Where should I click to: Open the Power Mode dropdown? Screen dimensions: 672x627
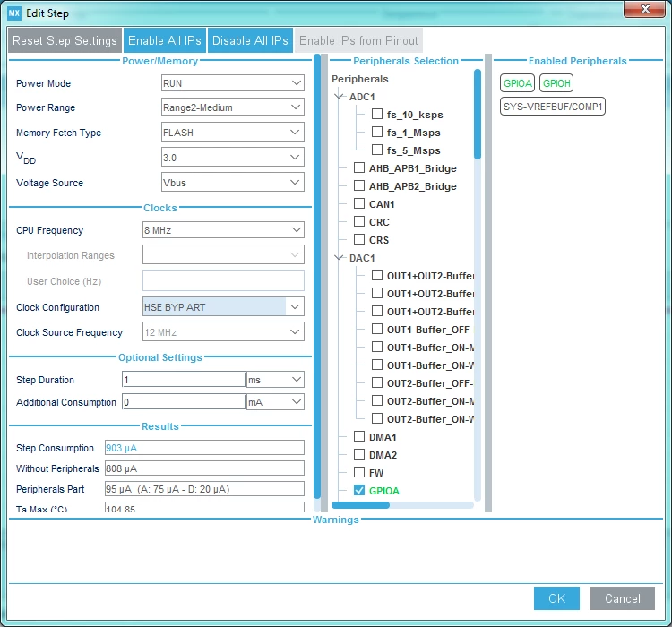click(x=233, y=83)
